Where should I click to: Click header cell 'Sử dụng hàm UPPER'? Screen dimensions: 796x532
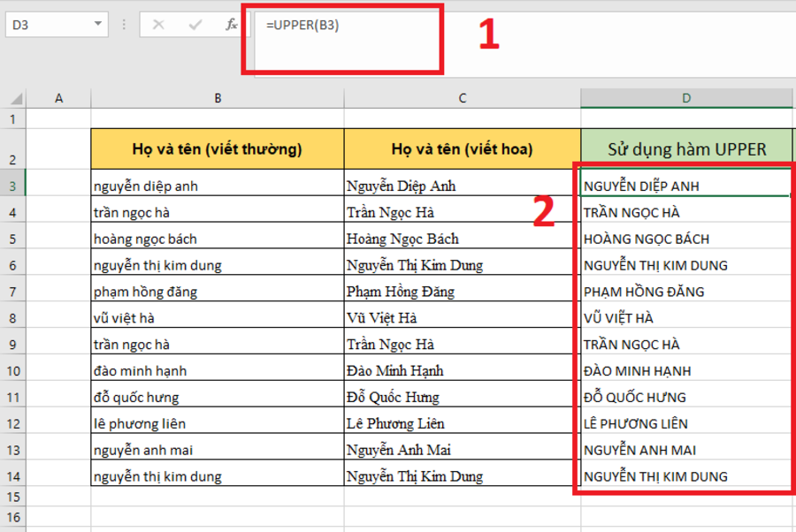686,149
